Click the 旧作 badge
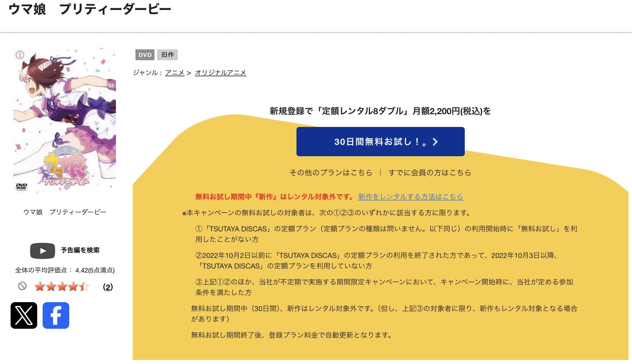The image size is (632, 364). 167,55
